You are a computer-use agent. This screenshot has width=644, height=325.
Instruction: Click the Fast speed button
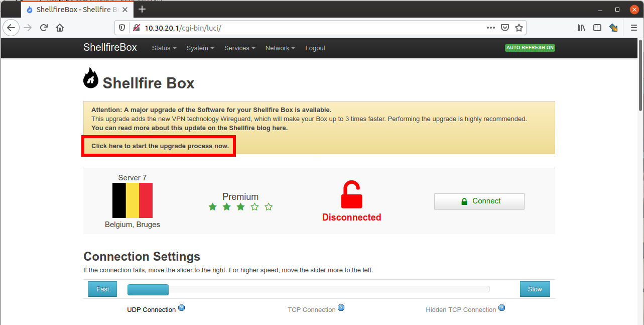click(x=103, y=289)
